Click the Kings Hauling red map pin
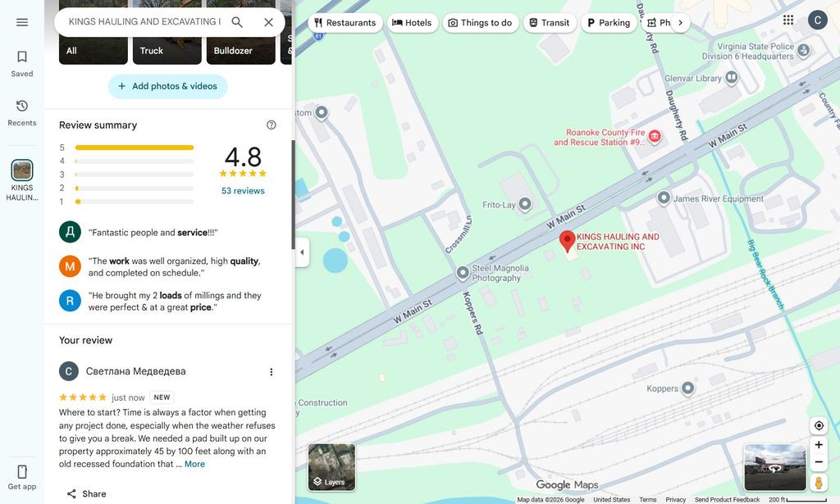840x504 pixels. [x=568, y=241]
